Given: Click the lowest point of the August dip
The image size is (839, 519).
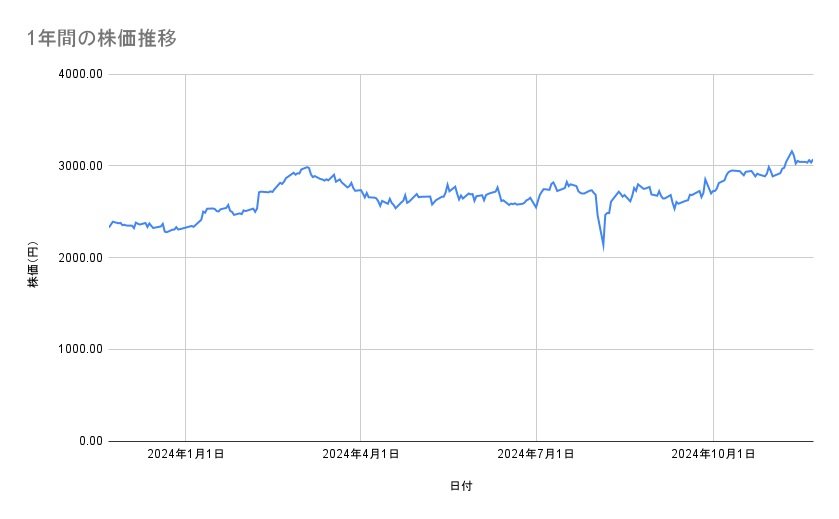Looking at the screenshot, I should coord(603,247).
